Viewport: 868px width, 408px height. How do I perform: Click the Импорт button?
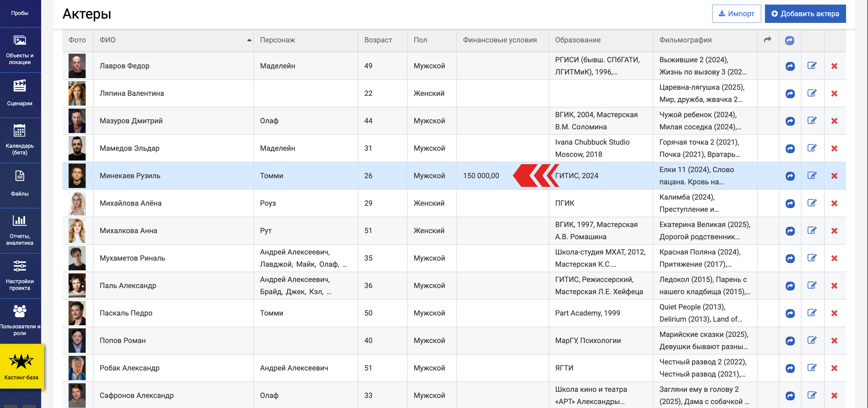tap(736, 14)
